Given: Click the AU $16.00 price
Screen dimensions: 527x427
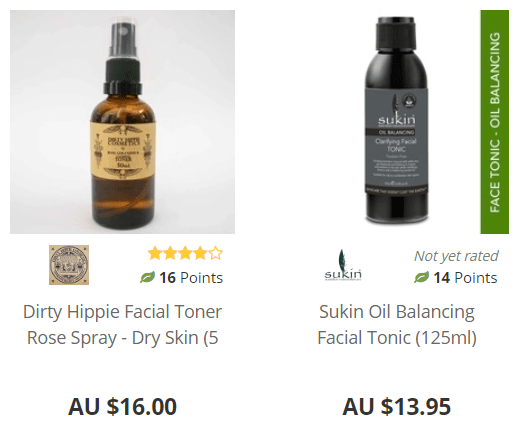Looking at the screenshot, I should [122, 406].
